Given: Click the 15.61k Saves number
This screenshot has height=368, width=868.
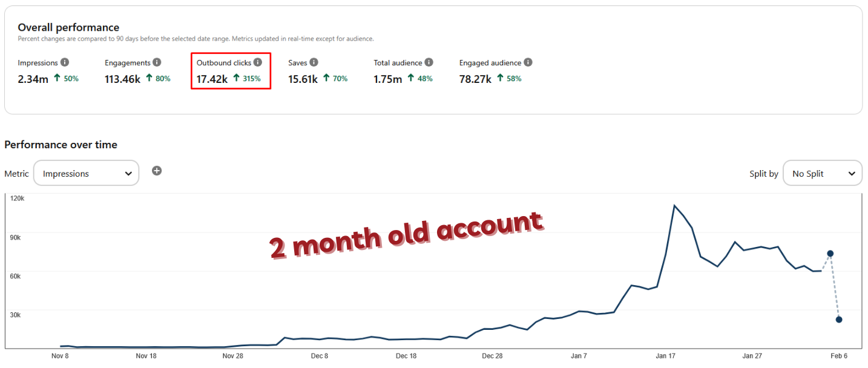Looking at the screenshot, I should click(303, 79).
